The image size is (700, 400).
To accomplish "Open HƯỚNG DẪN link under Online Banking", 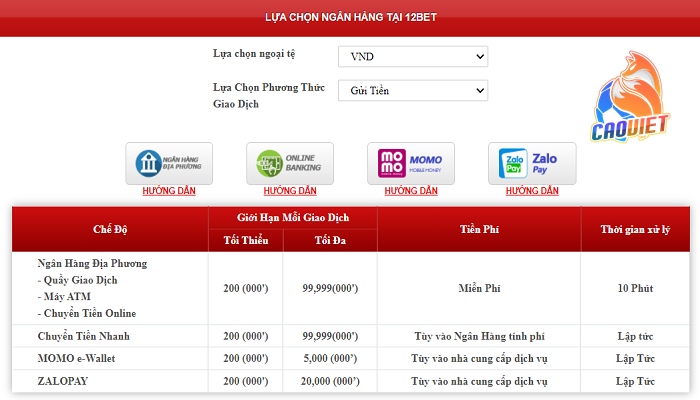I will (x=290, y=191).
